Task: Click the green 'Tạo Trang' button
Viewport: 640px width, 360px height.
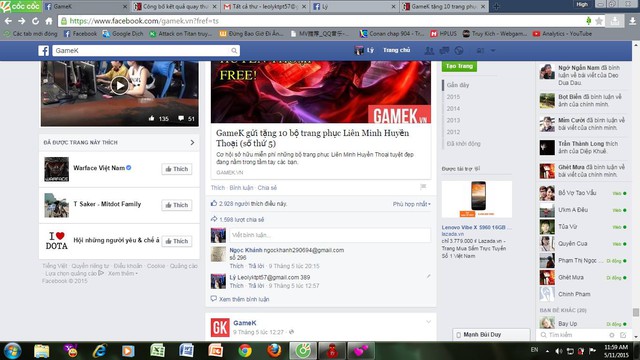Action: (459, 66)
